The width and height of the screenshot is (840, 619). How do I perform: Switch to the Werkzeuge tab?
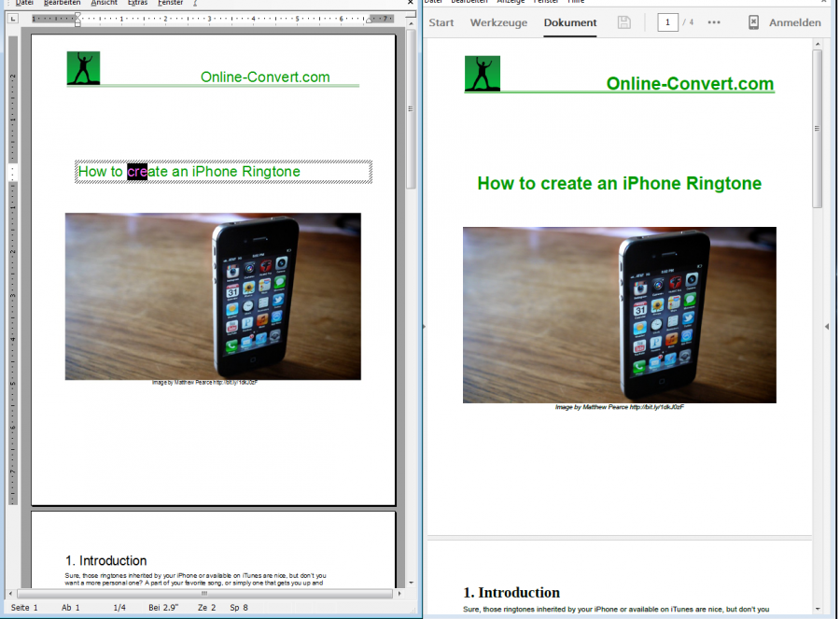pyautogui.click(x=498, y=22)
